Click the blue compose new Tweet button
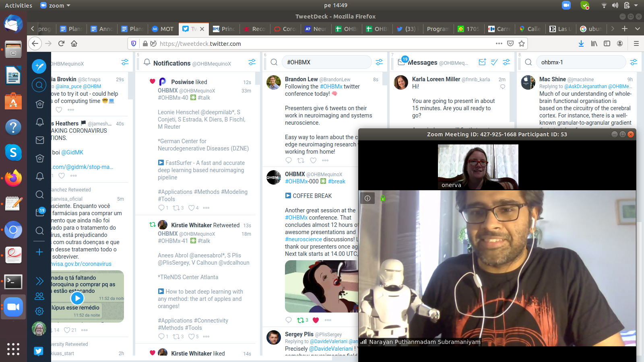The image size is (644, 362). coord(39,66)
